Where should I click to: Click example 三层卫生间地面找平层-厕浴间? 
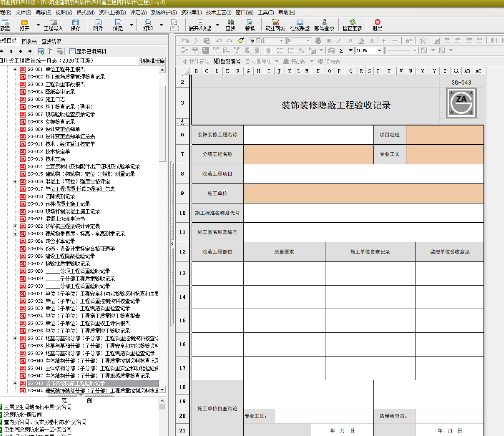pyautogui.click(x=38, y=407)
